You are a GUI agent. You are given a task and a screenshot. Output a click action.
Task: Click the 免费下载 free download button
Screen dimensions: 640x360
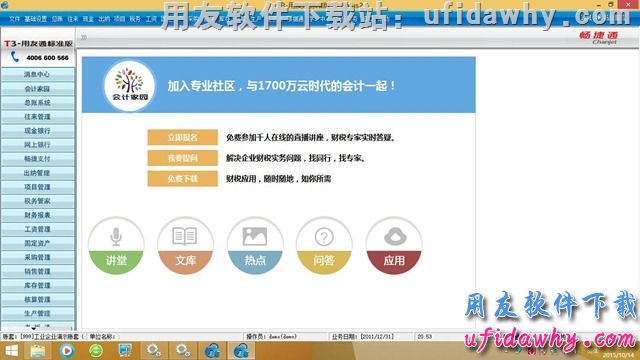click(x=182, y=178)
